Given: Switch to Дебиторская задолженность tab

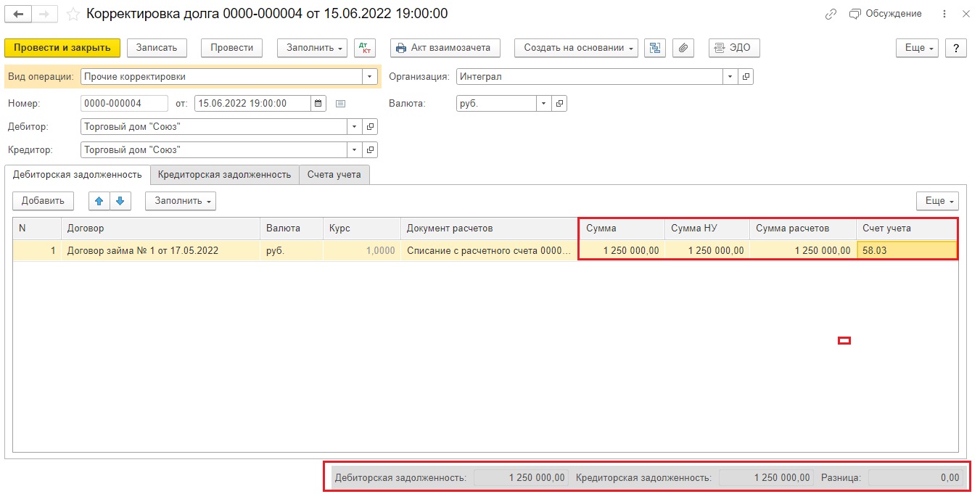Looking at the screenshot, I should 77,175.
